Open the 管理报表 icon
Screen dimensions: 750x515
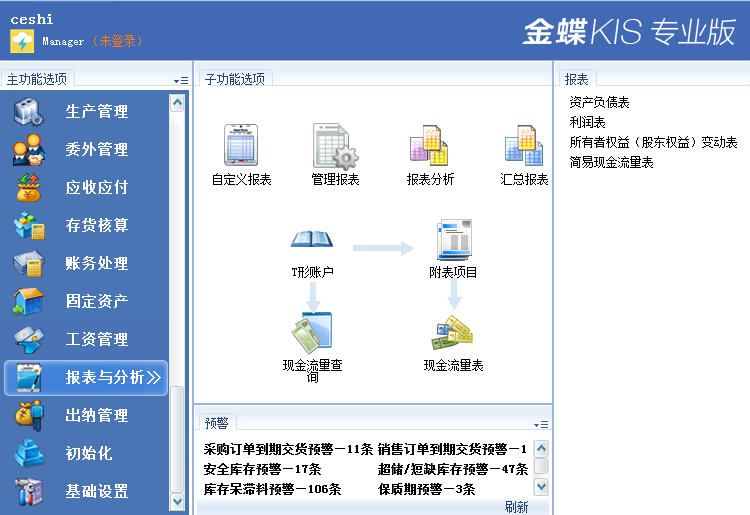pyautogui.click(x=335, y=146)
